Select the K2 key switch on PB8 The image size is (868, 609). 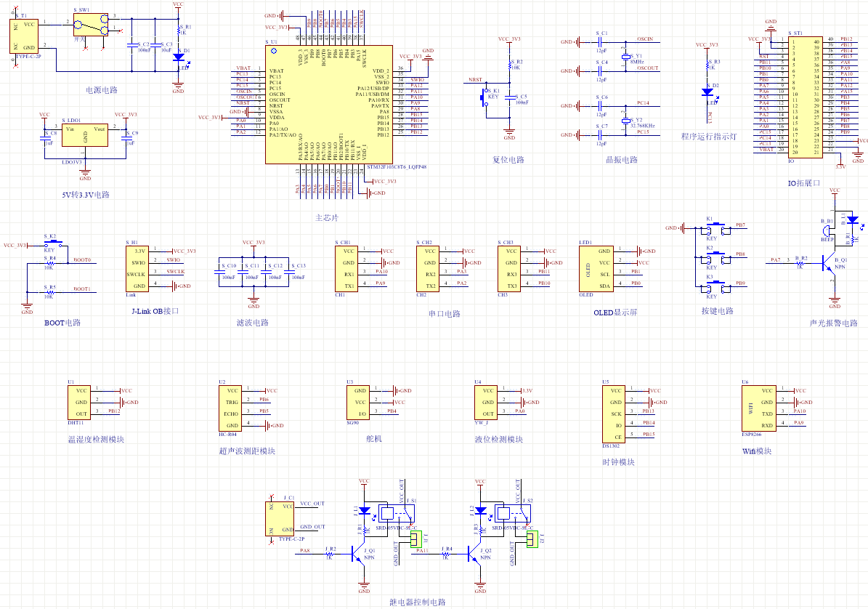pyautogui.click(x=717, y=257)
